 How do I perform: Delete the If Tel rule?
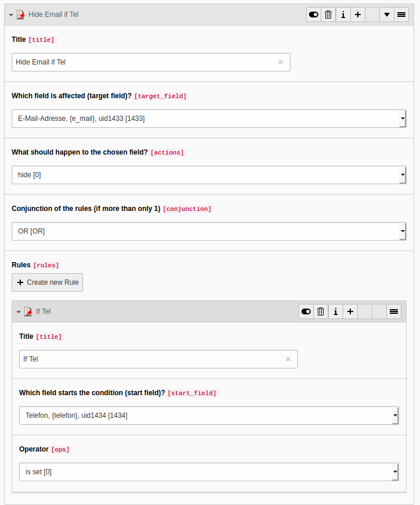(321, 311)
